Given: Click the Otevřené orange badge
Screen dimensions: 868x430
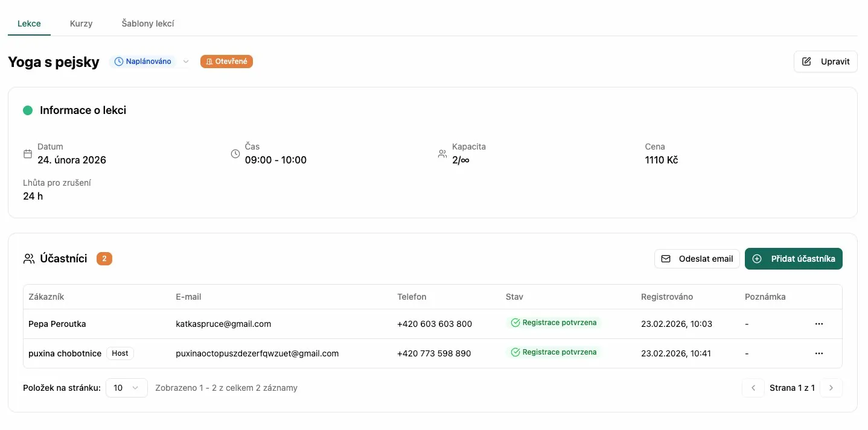Looking at the screenshot, I should [x=226, y=62].
